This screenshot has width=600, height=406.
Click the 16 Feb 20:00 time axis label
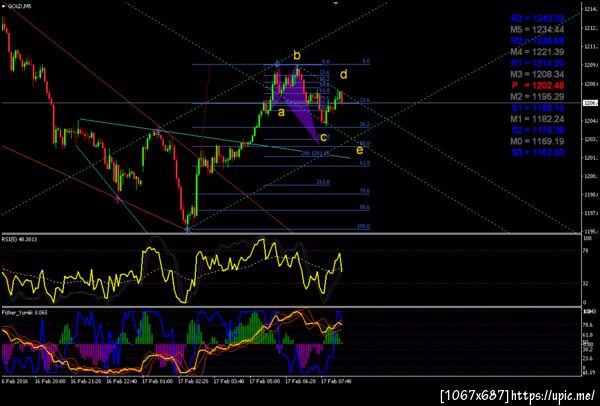[48, 382]
